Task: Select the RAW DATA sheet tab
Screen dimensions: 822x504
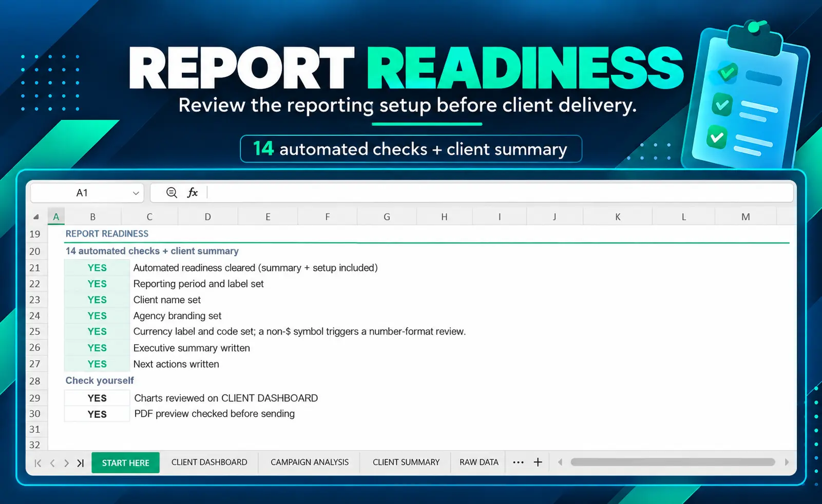Action: click(479, 462)
